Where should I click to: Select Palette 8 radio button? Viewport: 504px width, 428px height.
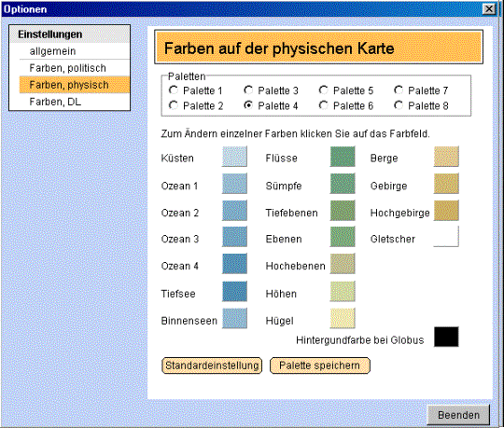pyautogui.click(x=399, y=105)
